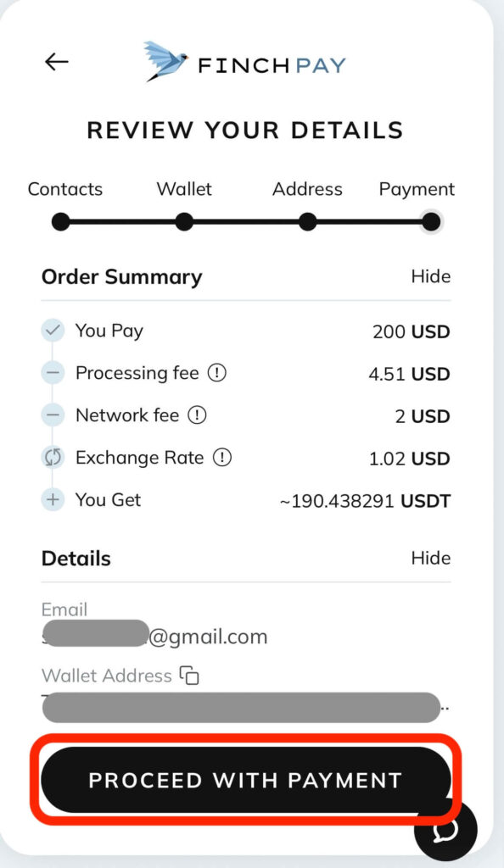Expand the You Get row plus icon
Screen dimensions: 504x868
52,500
